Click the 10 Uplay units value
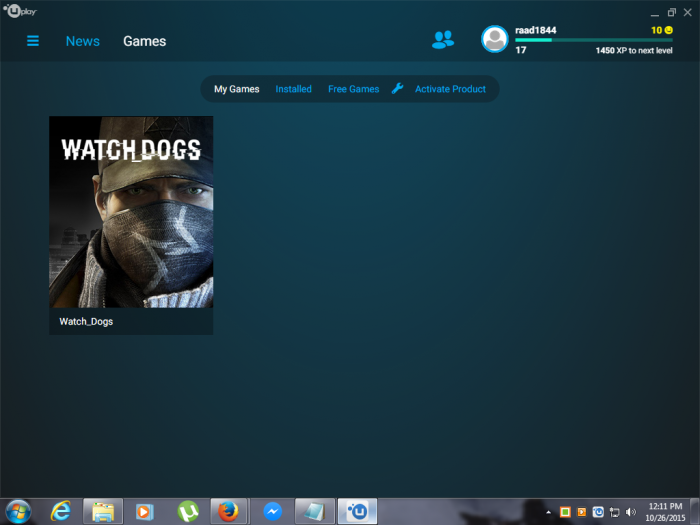 (x=656, y=30)
